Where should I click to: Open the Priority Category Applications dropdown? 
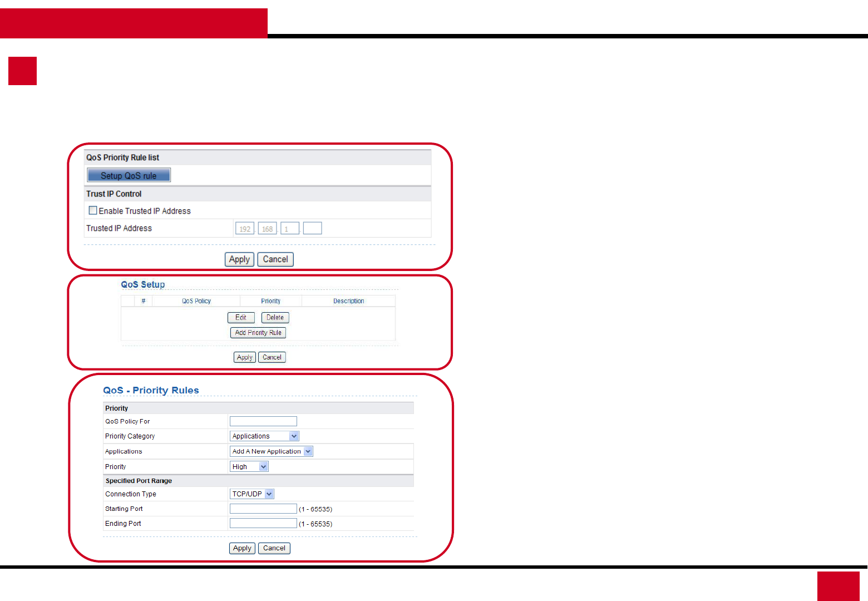click(264, 436)
